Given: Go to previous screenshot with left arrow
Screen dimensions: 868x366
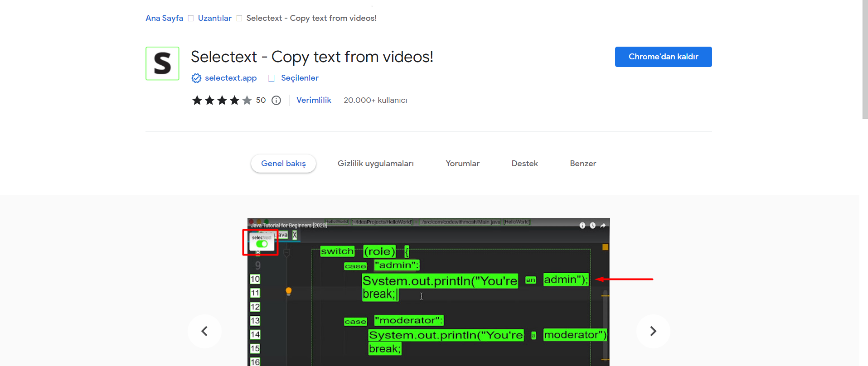Looking at the screenshot, I should (204, 331).
